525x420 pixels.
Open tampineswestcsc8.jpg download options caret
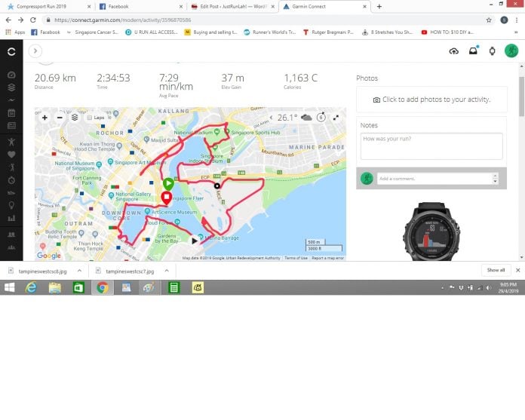[79, 271]
